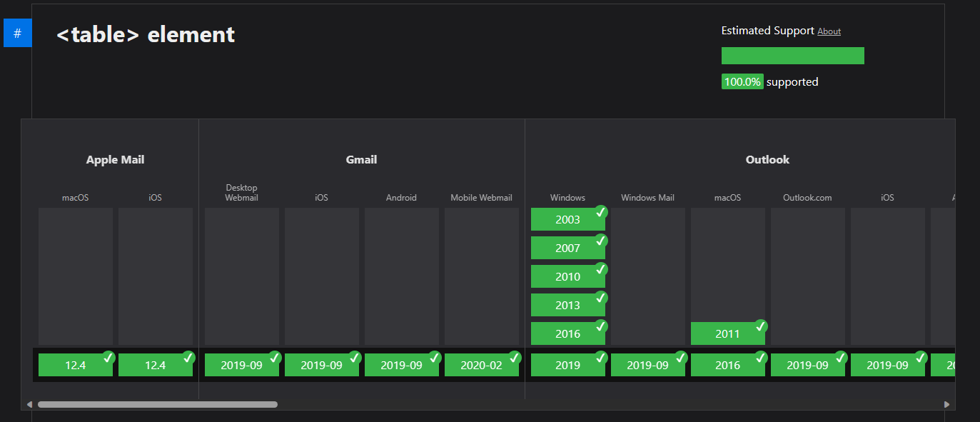Click the green estimated support progress bar

click(792, 56)
